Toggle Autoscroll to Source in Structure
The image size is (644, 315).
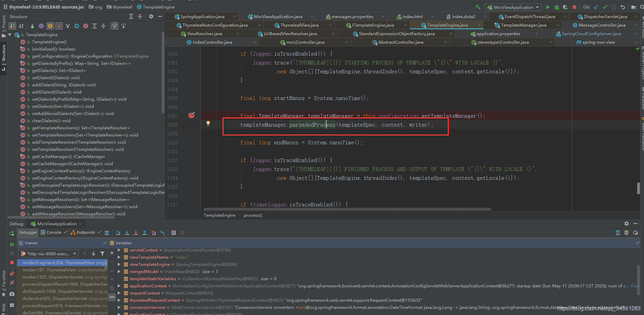(x=115, y=26)
